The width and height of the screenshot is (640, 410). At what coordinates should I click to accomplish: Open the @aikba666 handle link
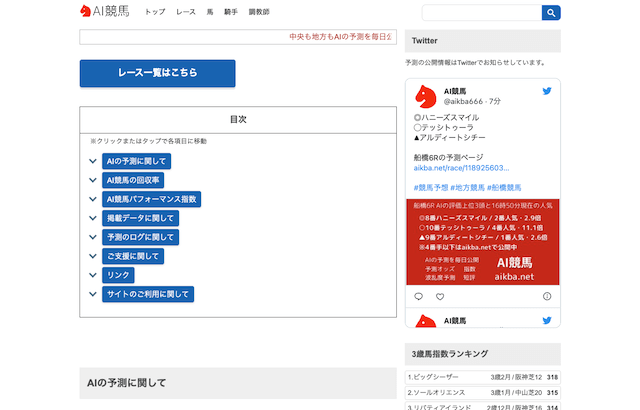(463, 101)
